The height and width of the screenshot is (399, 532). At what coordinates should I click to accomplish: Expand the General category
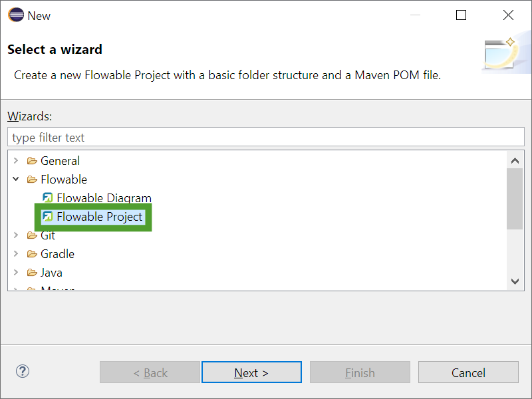16,161
